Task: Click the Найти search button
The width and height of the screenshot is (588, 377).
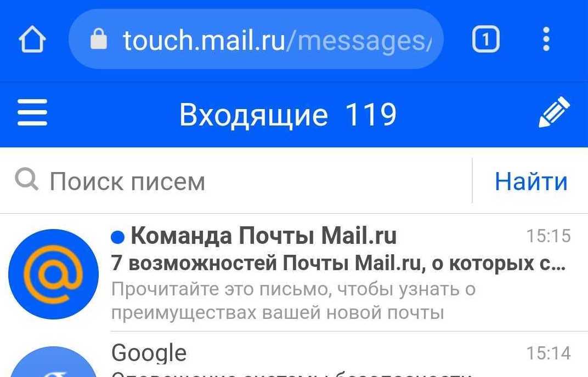Action: [531, 181]
